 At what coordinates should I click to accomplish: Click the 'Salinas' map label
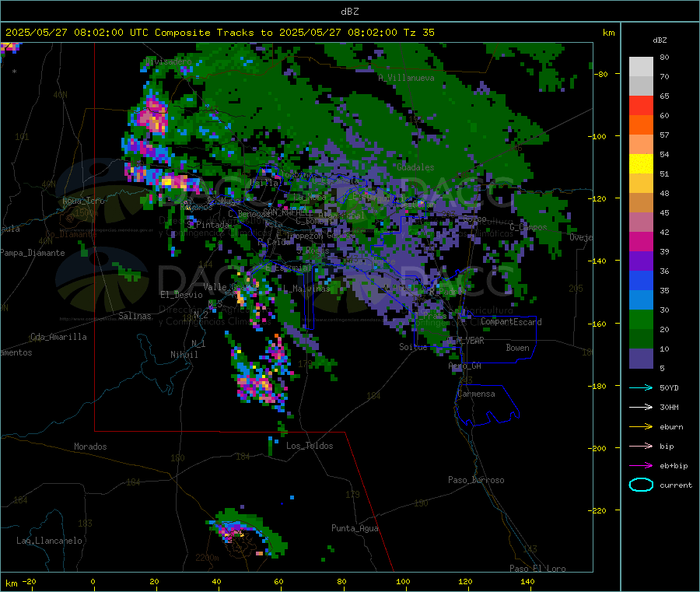click(x=135, y=316)
